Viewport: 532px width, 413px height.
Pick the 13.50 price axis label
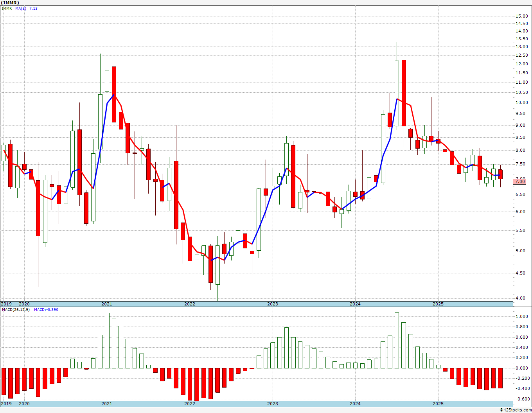pos(521,39)
